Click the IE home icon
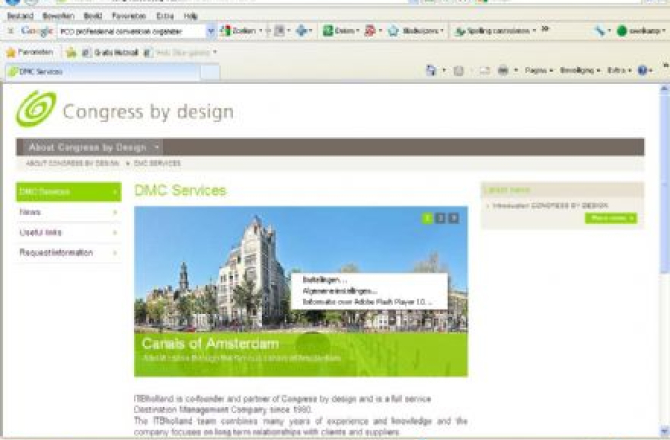 pos(432,71)
